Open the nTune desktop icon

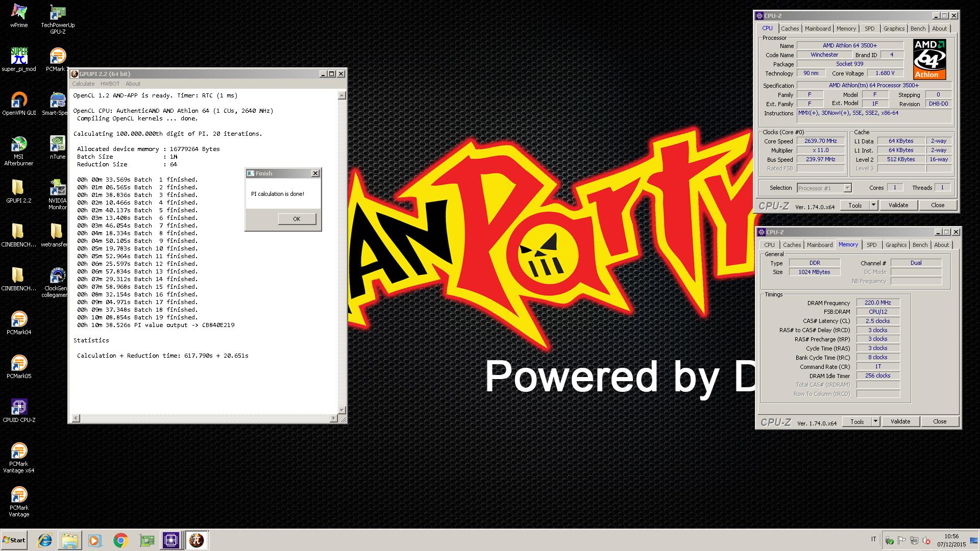point(58,147)
